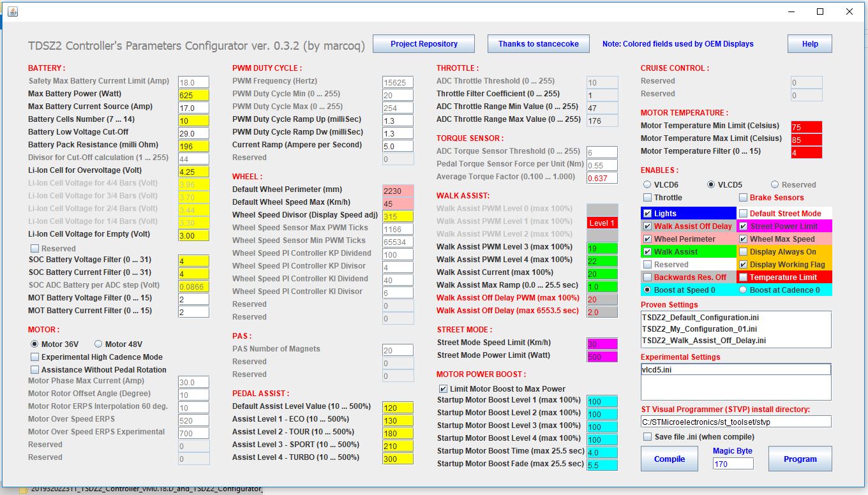Toggle Walk Assist Off Delay checkbox

[647, 226]
